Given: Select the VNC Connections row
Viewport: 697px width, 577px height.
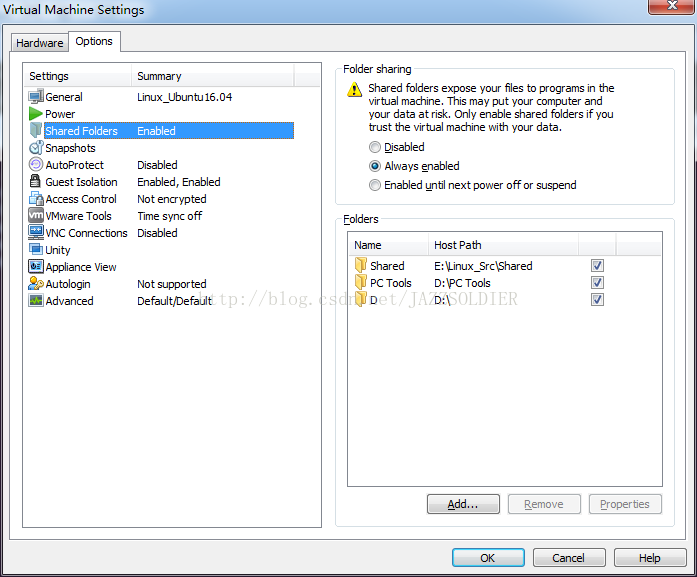Looking at the screenshot, I should 161,232.
